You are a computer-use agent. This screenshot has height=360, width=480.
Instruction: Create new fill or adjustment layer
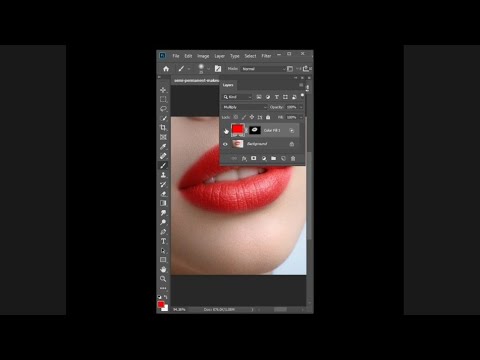point(264,158)
